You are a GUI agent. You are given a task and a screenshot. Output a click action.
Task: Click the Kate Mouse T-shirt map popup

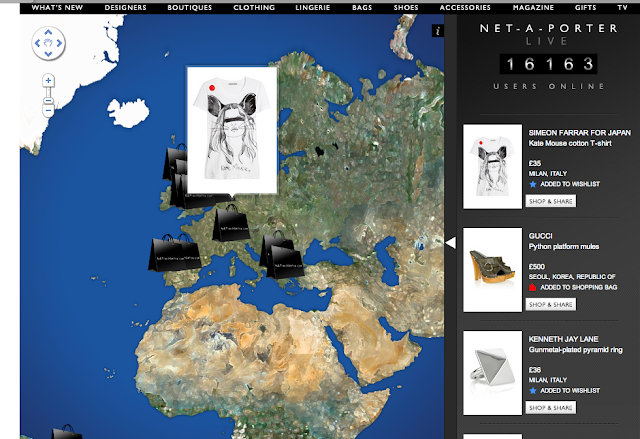(232, 130)
